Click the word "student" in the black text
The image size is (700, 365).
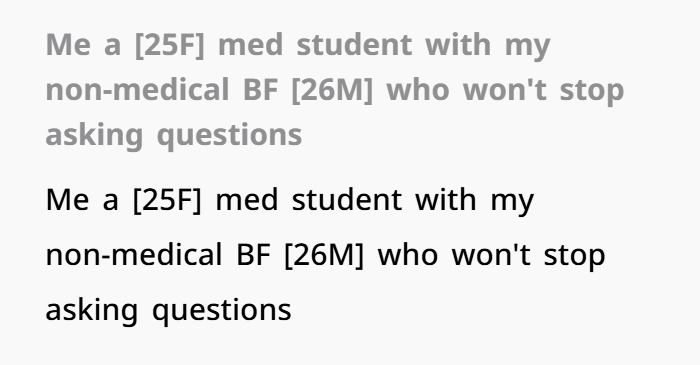(347, 200)
